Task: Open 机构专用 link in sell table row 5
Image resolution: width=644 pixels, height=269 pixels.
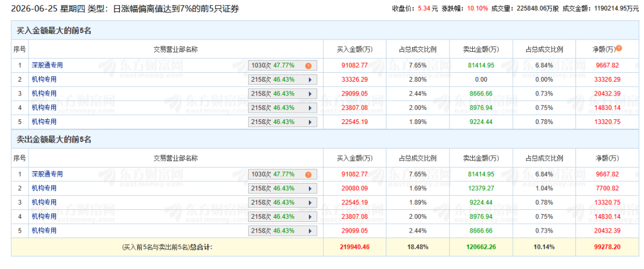Action: coord(44,230)
